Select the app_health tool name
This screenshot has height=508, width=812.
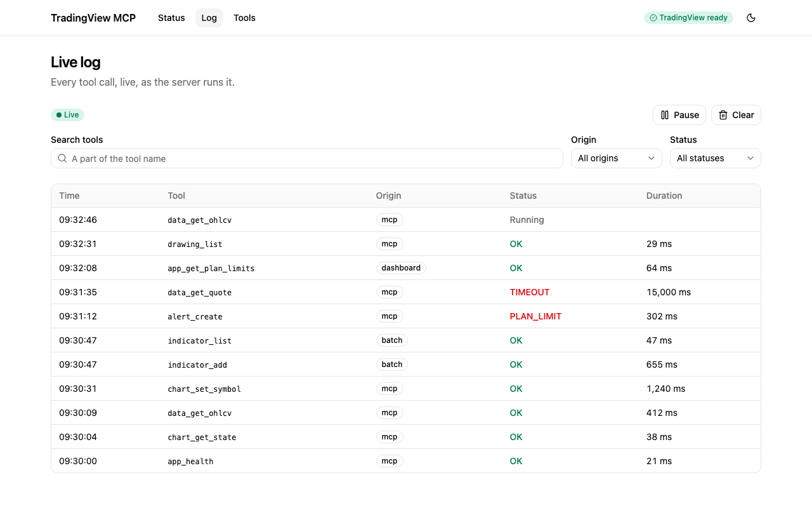click(190, 462)
